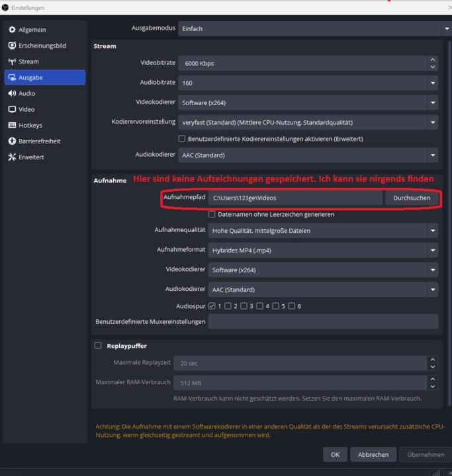Expand the Aufnahmeformat dropdown

[x=323, y=250]
